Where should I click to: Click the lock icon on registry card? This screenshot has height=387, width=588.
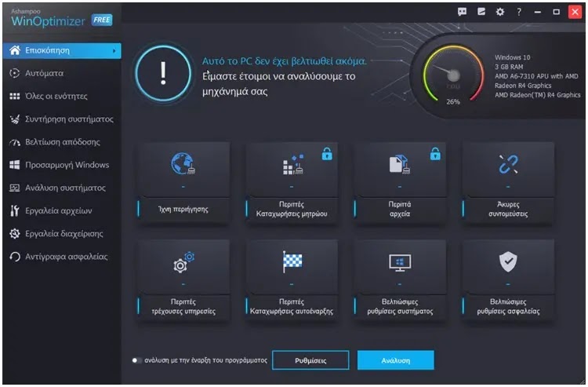click(x=327, y=154)
